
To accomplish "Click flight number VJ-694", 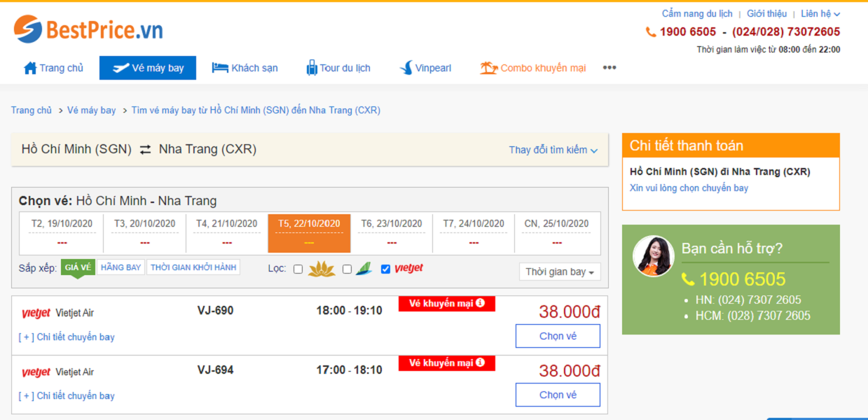I will (215, 369).
